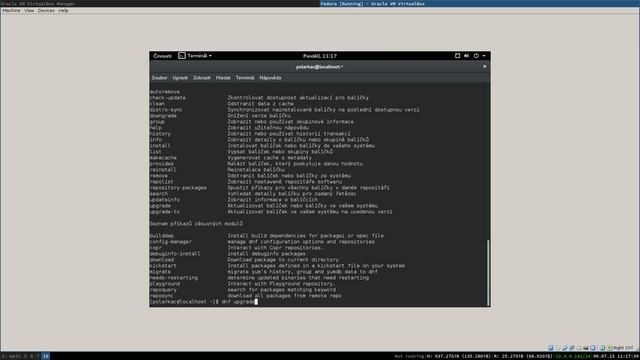640x360 pixels.
Task: Click the volume speaker icon in GNOME panel
Action: pyautogui.click(x=467, y=56)
